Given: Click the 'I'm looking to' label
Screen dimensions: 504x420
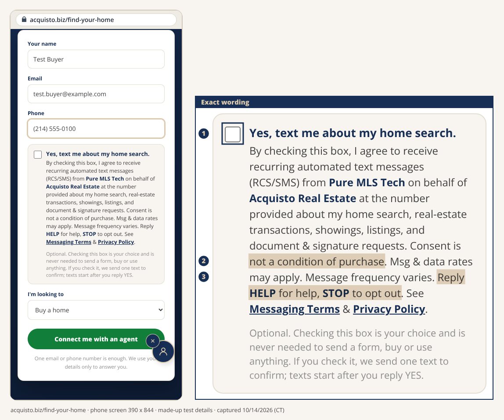Looking at the screenshot, I should click(46, 294).
